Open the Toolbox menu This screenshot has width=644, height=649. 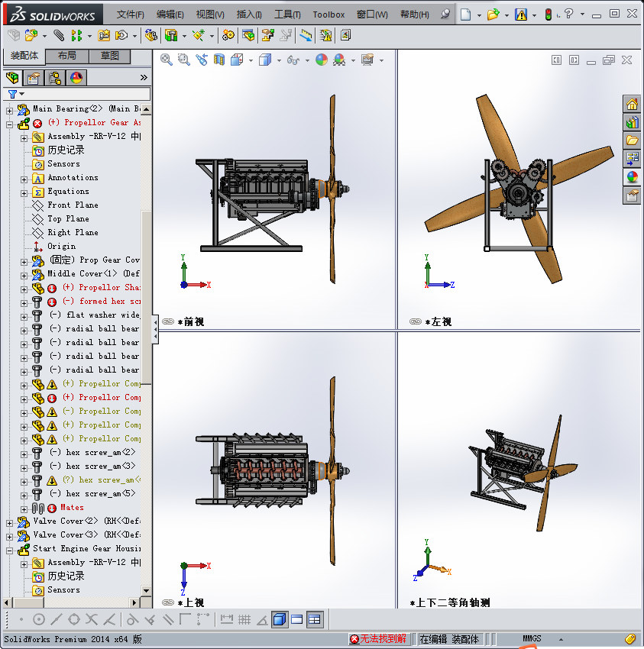328,15
